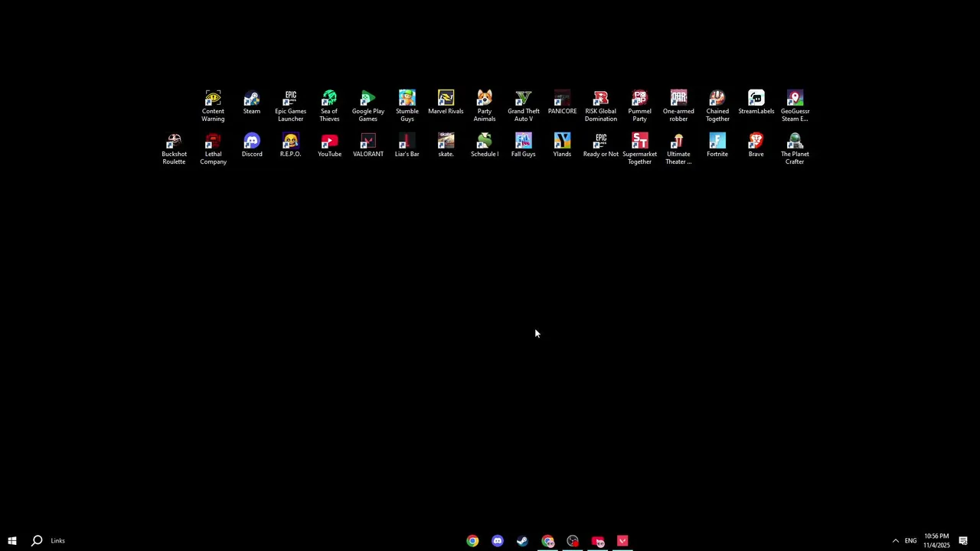Click the Fall Guys desktop icon
This screenshot has height=551, width=980.
point(524,145)
